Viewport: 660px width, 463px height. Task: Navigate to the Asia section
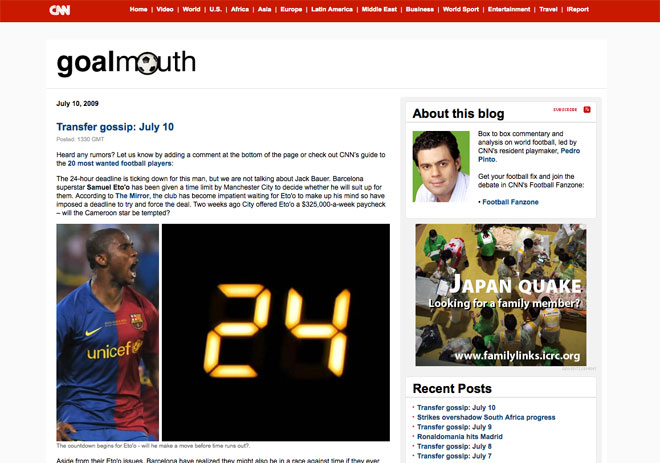tap(264, 9)
